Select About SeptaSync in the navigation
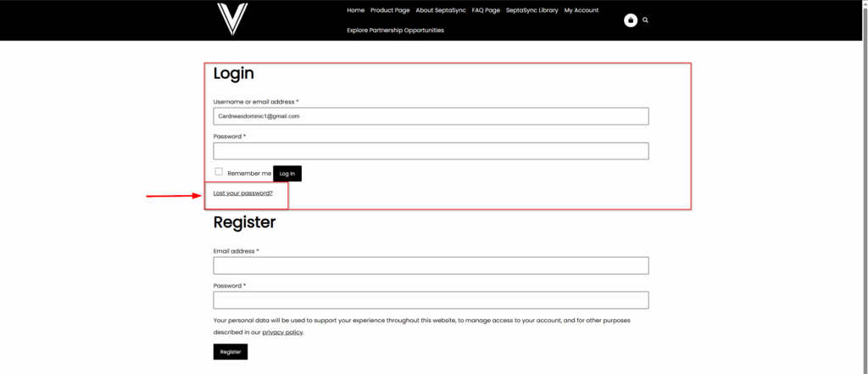This screenshot has height=374, width=868. pyautogui.click(x=441, y=10)
